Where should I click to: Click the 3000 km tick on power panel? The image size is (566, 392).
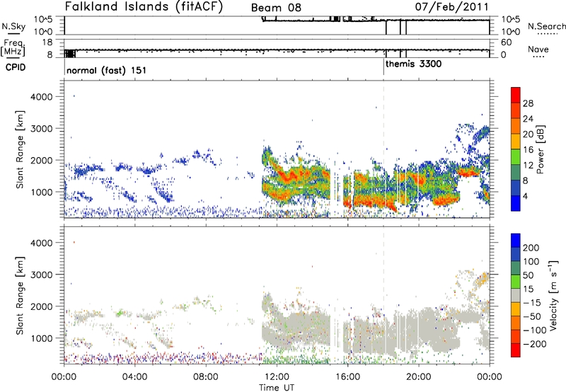point(41,129)
